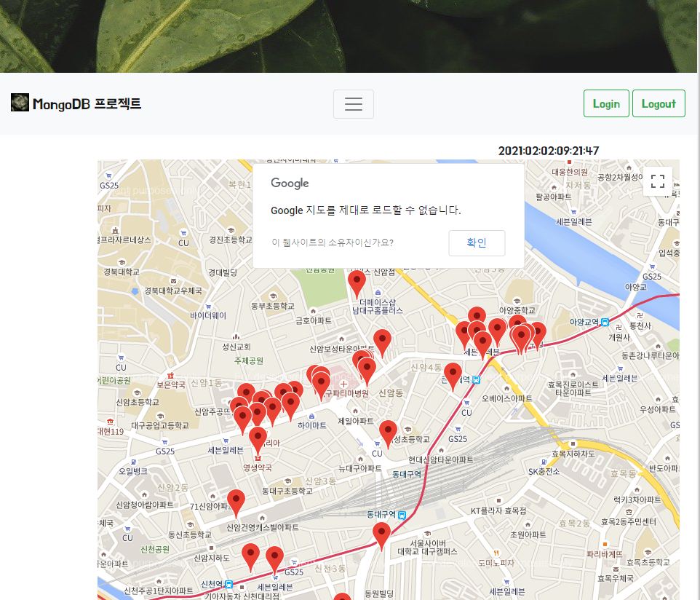Image resolution: width=700 pixels, height=600 pixels.
Task: Click the 하이마트 shop icon
Action: [311, 417]
